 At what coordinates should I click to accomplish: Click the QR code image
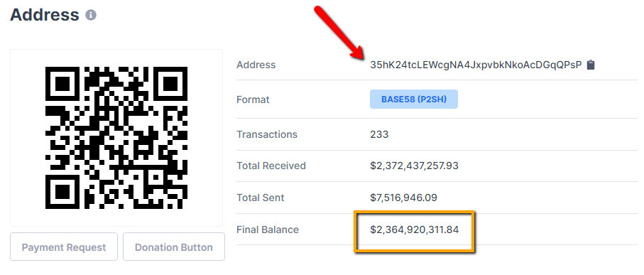(116, 138)
